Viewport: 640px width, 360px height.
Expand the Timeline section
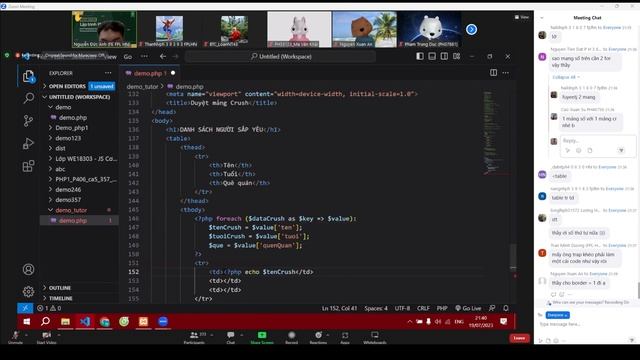[60, 298]
